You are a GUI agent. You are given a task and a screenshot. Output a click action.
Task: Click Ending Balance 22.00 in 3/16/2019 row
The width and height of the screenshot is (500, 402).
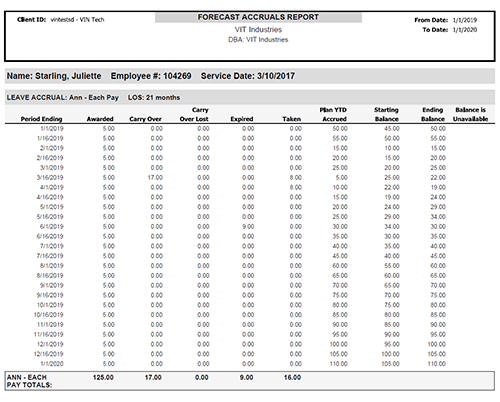[438, 177]
